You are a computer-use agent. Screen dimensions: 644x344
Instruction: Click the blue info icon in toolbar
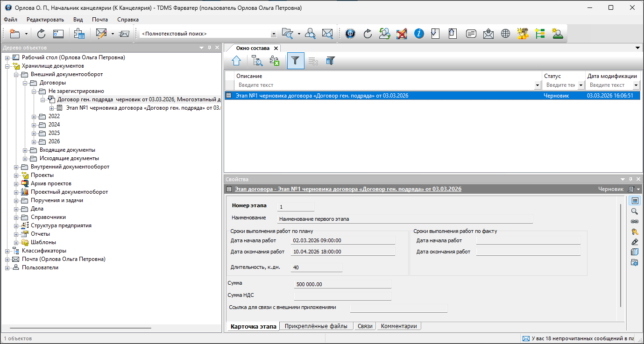coord(419,34)
